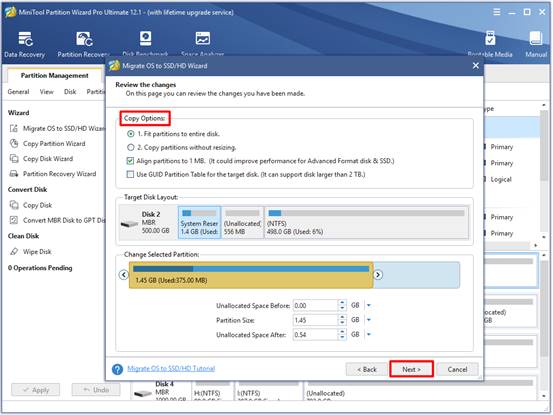Select the Unallocated block on Disk 4

(419, 391)
